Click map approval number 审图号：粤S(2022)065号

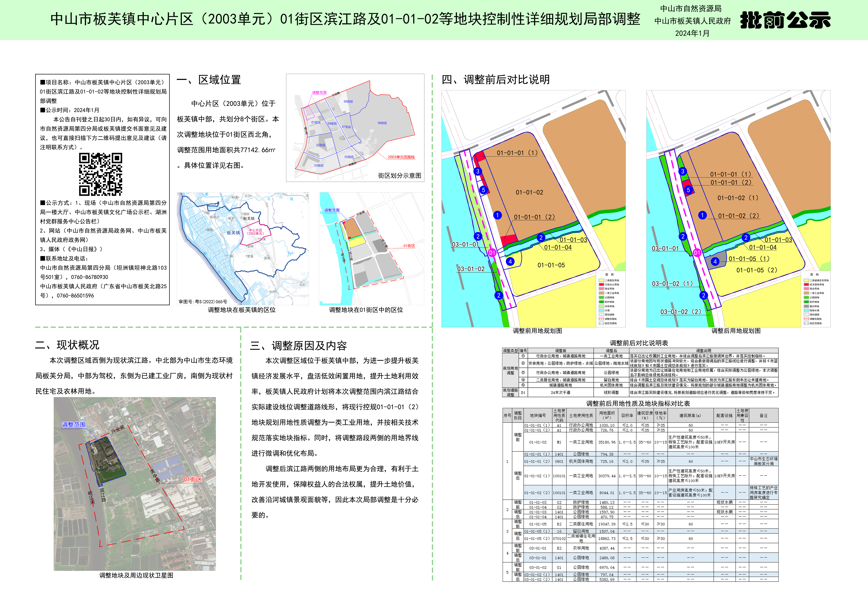pyautogui.click(x=203, y=302)
